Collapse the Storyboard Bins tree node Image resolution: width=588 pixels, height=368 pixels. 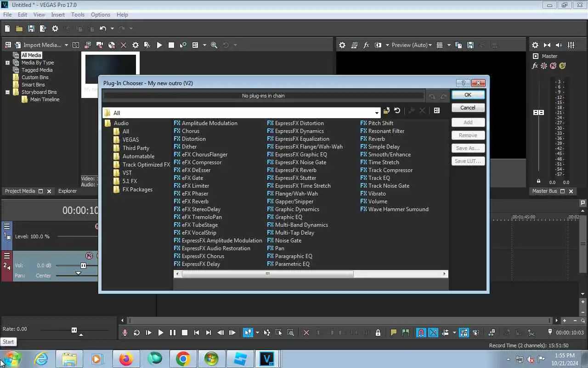point(7,92)
